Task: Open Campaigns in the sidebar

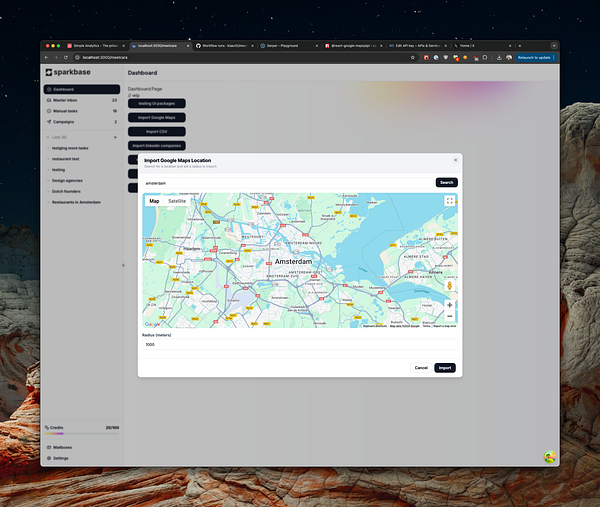Action: tap(82, 122)
